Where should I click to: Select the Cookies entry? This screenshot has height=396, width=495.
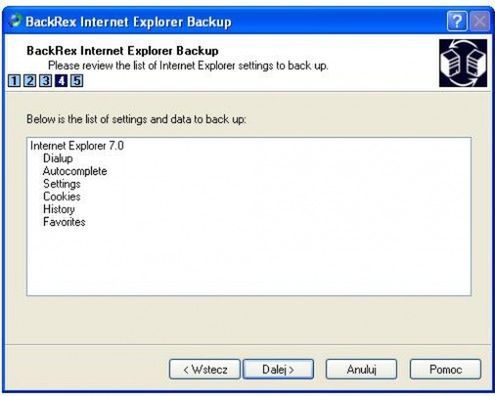point(62,196)
